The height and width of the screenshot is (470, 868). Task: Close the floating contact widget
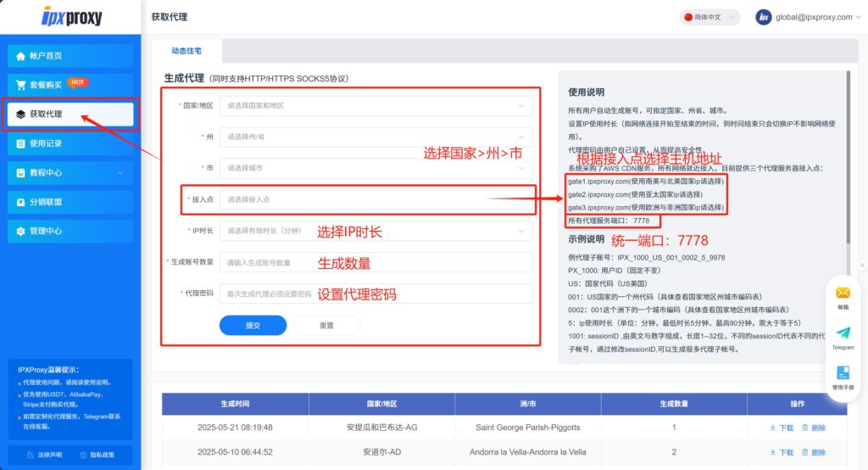tap(862, 266)
